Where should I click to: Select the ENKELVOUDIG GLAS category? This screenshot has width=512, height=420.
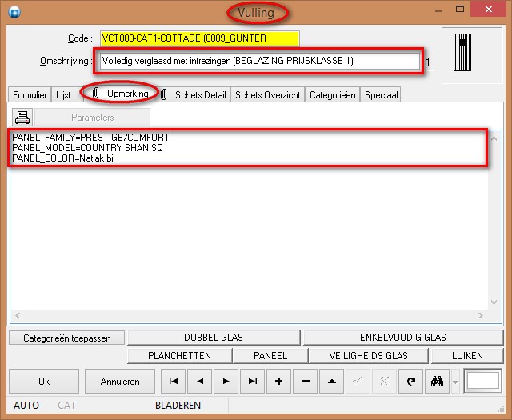[x=403, y=338]
